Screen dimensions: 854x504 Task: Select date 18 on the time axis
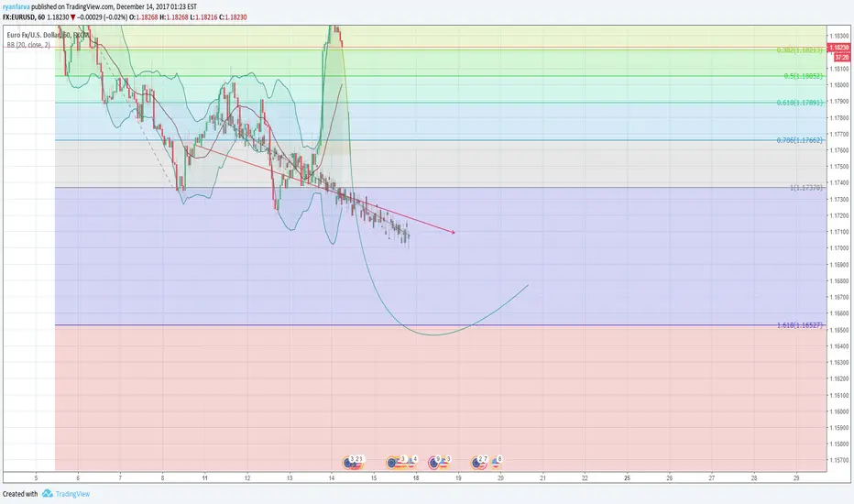(416, 478)
